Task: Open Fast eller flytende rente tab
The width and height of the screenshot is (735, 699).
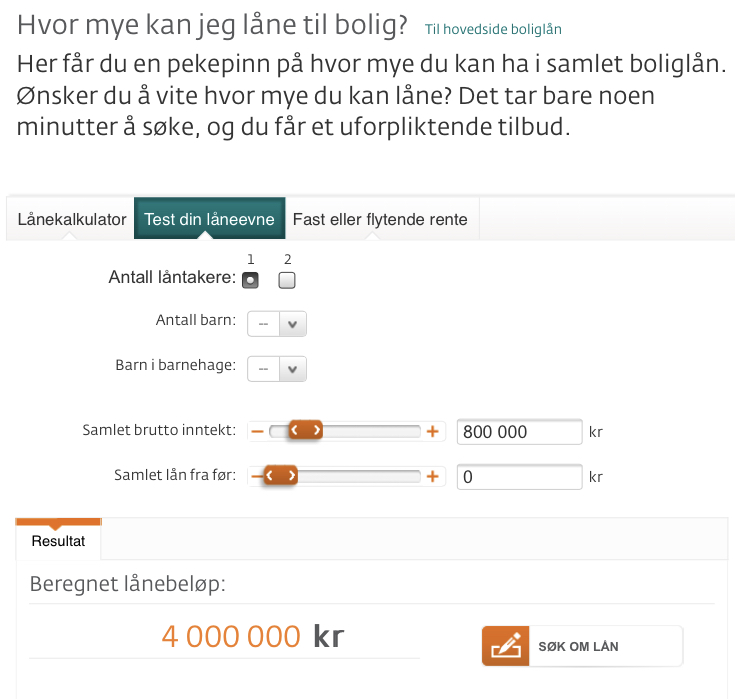Action: coord(380,219)
